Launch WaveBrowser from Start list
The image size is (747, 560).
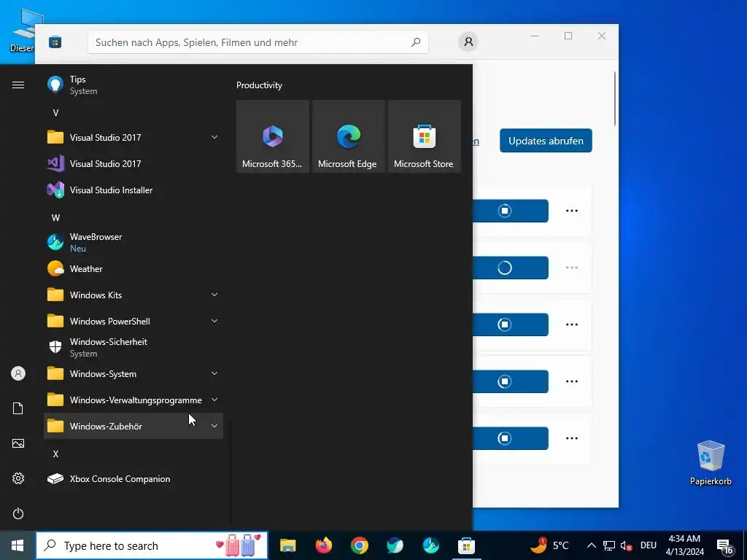point(133,242)
